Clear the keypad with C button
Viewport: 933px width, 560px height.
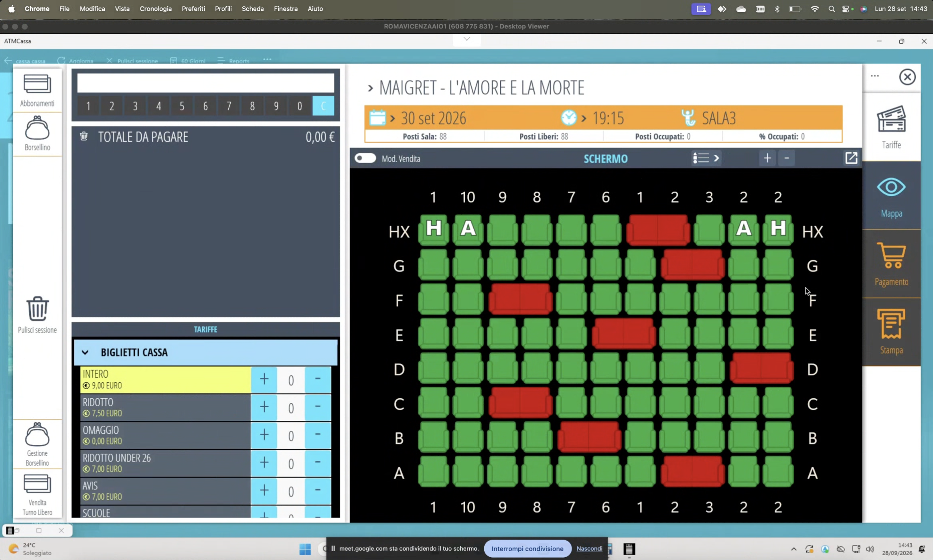[323, 106]
